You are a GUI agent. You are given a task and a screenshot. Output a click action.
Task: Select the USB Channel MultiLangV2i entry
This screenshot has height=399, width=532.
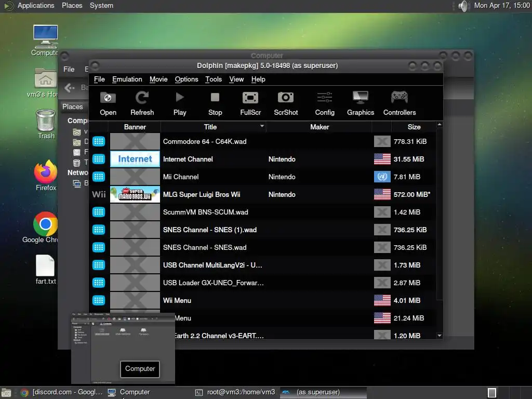212,265
